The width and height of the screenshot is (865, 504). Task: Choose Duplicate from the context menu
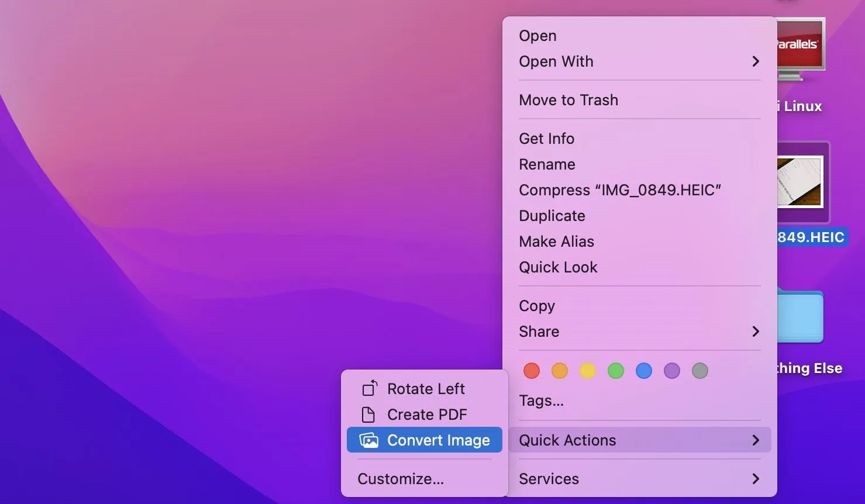(x=640, y=216)
